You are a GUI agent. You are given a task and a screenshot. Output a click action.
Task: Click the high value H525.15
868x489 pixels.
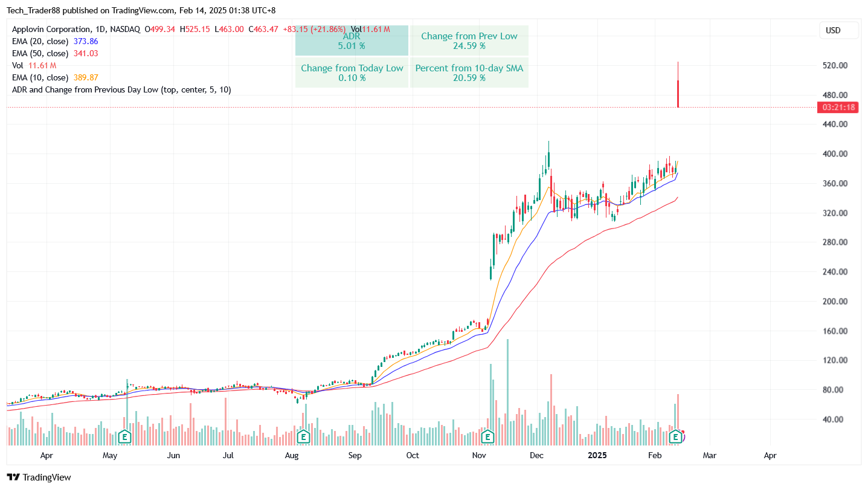(x=194, y=29)
